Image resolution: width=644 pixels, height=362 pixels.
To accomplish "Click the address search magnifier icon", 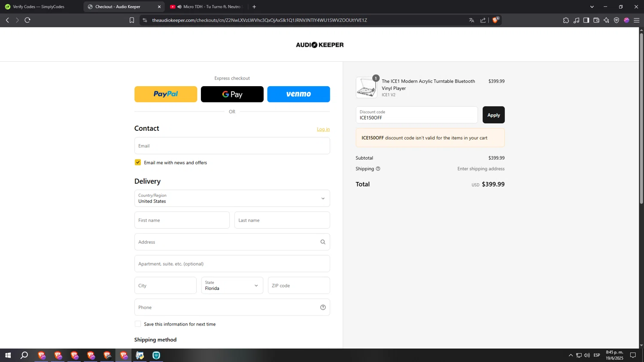I will (x=323, y=242).
